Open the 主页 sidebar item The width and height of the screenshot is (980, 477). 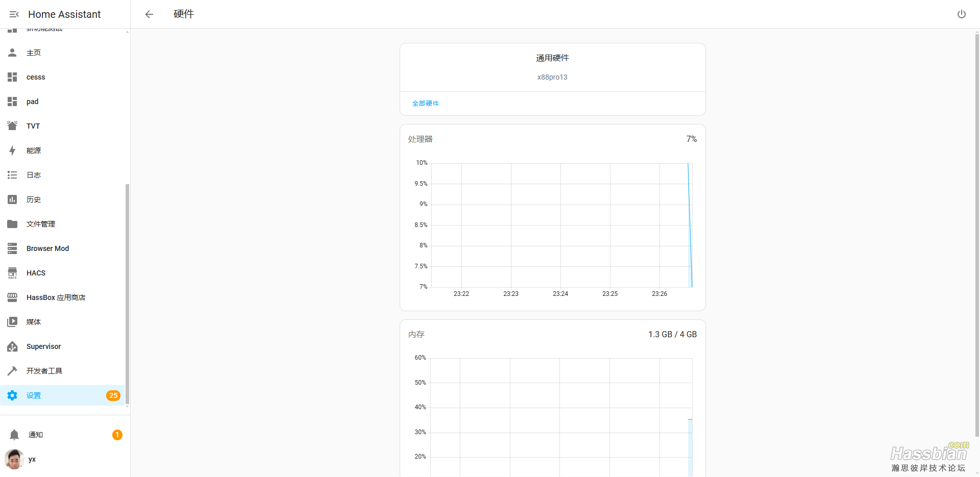62,53
